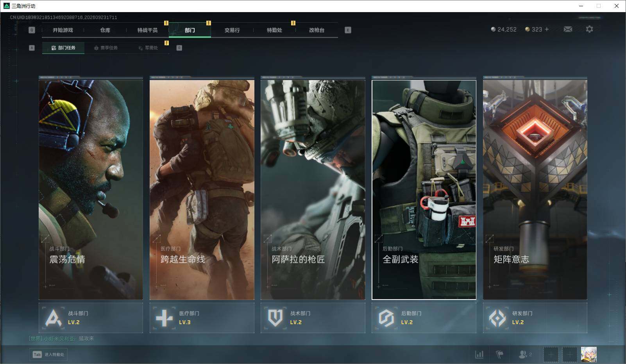Image resolution: width=626 pixels, height=364 pixels.
Task: Open the 改枪台 tab
Action: tap(317, 30)
